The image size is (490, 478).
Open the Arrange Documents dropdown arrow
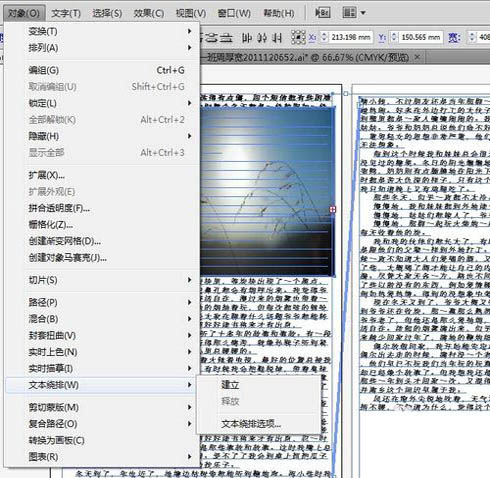click(x=363, y=13)
